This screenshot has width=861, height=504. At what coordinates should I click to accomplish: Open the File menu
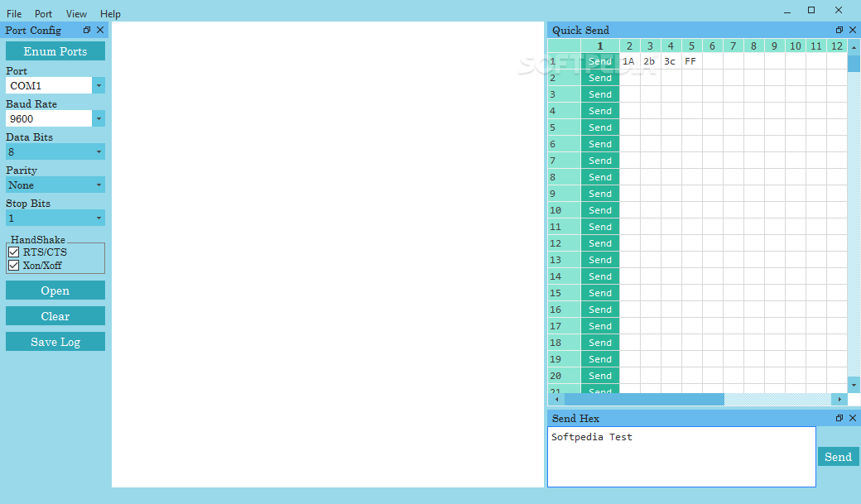click(14, 14)
